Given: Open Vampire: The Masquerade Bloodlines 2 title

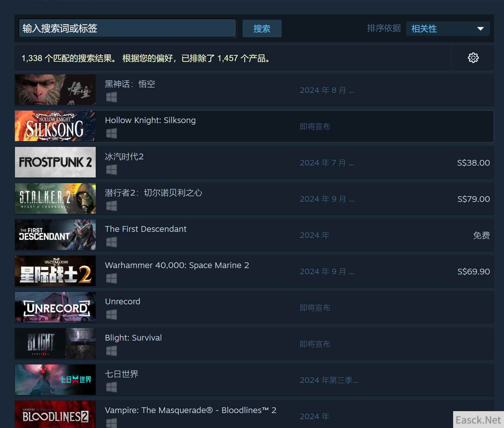Looking at the screenshot, I should 190,410.
